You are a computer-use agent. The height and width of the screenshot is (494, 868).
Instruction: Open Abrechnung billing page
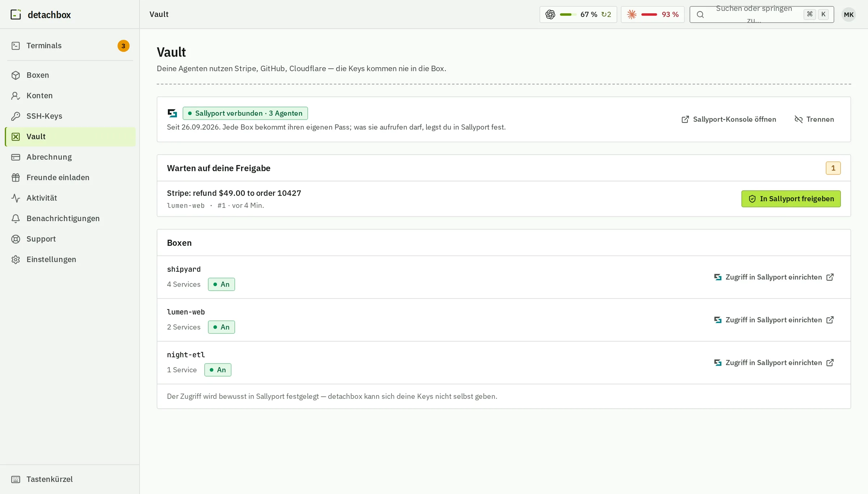(70, 157)
